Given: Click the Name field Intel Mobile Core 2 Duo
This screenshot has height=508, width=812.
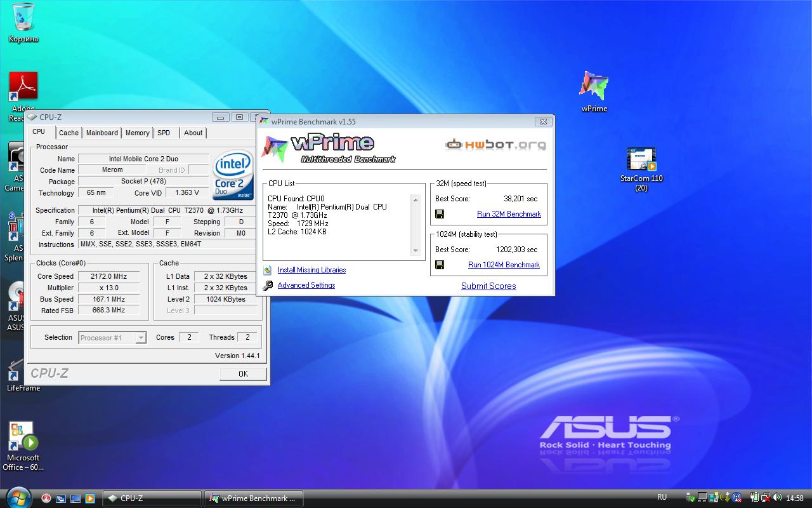Looking at the screenshot, I should pos(143,159).
